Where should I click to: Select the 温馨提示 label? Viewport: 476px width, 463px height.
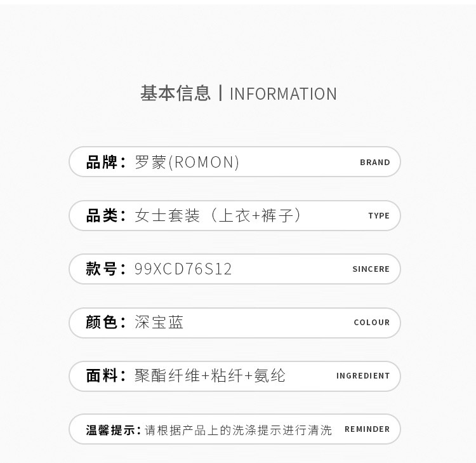point(113,430)
